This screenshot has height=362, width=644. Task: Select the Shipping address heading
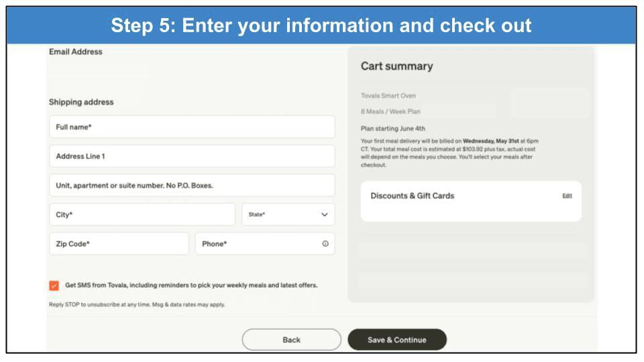pos(81,102)
